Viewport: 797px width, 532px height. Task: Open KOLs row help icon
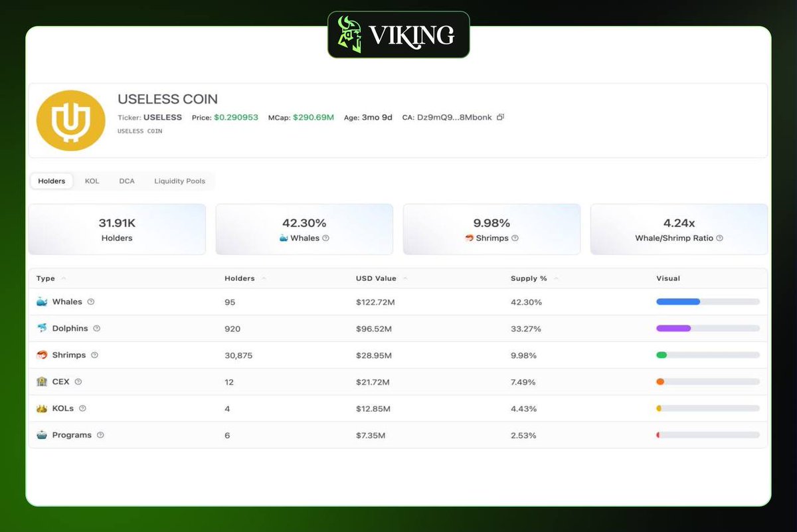(x=82, y=408)
